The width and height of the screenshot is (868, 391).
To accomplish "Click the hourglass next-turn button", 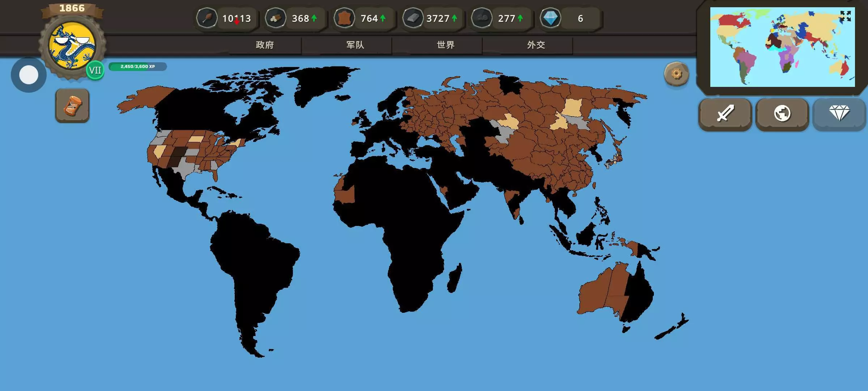I will point(72,105).
